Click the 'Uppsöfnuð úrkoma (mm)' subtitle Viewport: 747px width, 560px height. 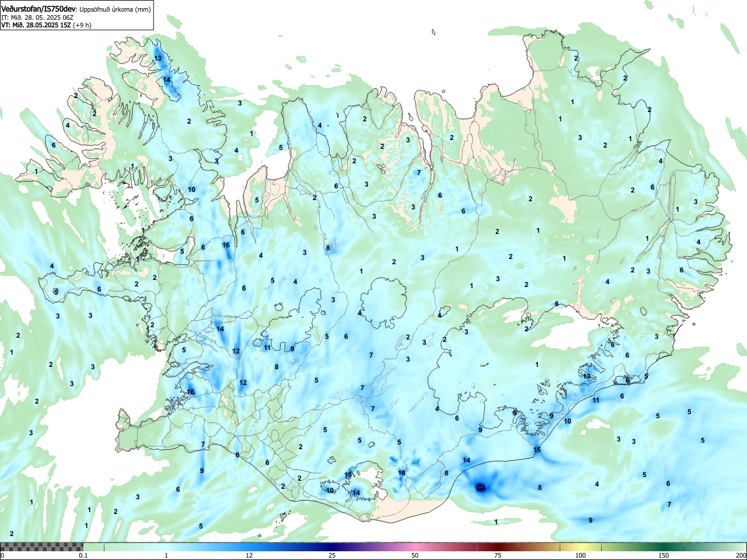pos(115,9)
